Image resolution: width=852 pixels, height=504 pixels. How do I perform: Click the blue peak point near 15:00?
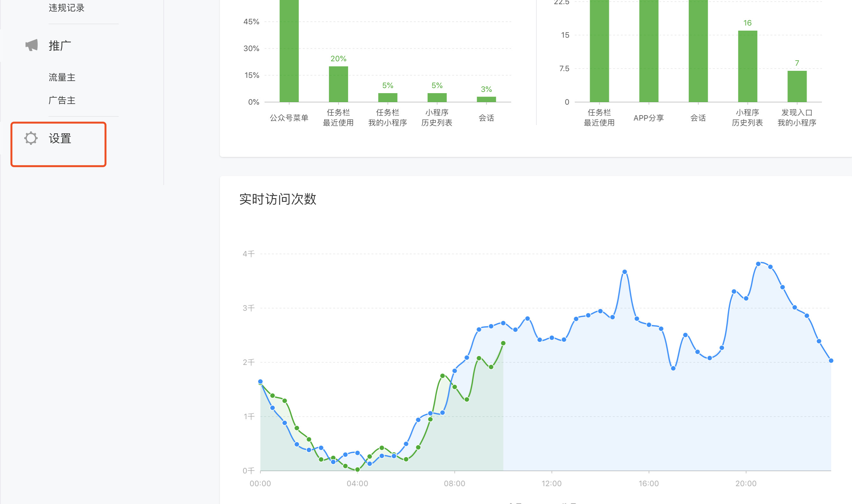click(x=624, y=272)
